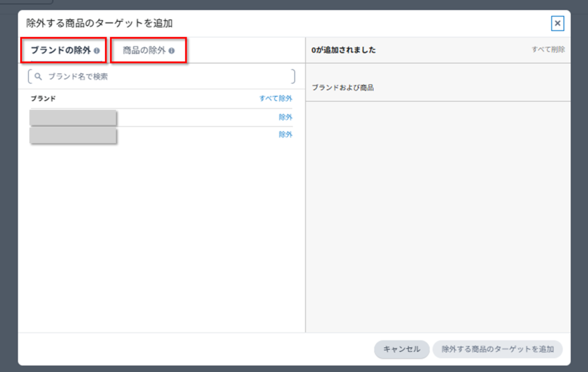
Task: Exclude the second brand via 除外 link
Action: click(x=285, y=135)
